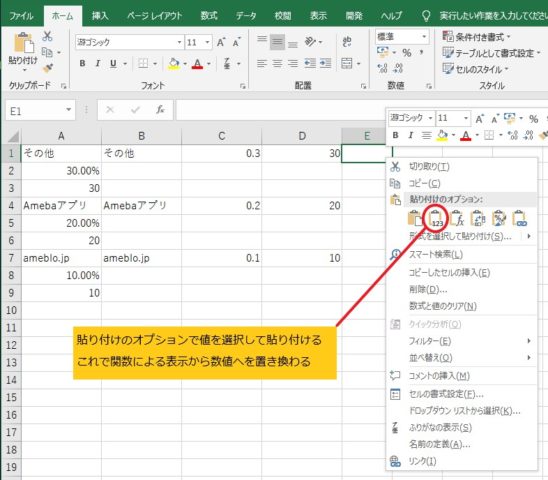Open the ファイル tab
This screenshot has width=548, height=480.
[x=21, y=16]
